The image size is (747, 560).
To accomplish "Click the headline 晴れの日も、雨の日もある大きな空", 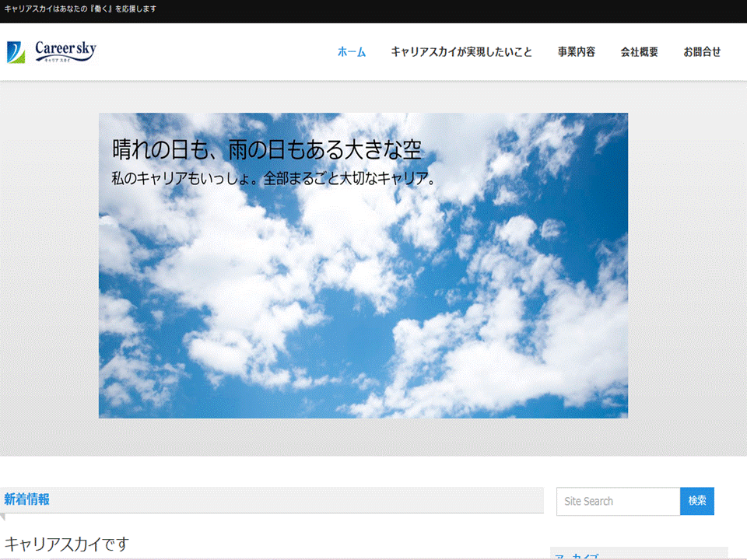I will tap(267, 149).
